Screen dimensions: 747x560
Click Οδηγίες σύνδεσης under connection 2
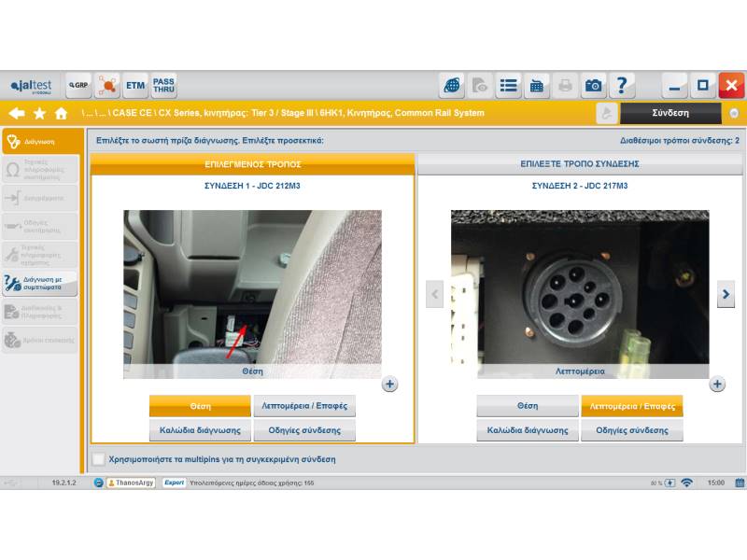tap(632, 430)
